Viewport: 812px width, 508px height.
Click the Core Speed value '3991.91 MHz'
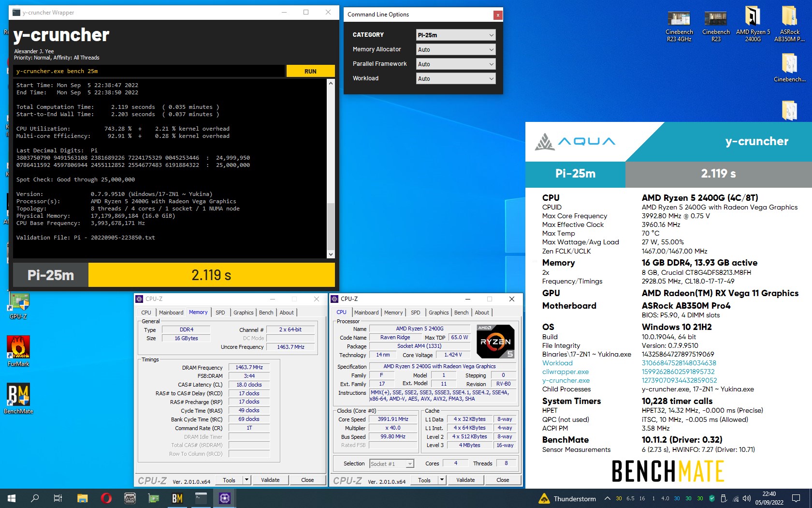coord(393,419)
